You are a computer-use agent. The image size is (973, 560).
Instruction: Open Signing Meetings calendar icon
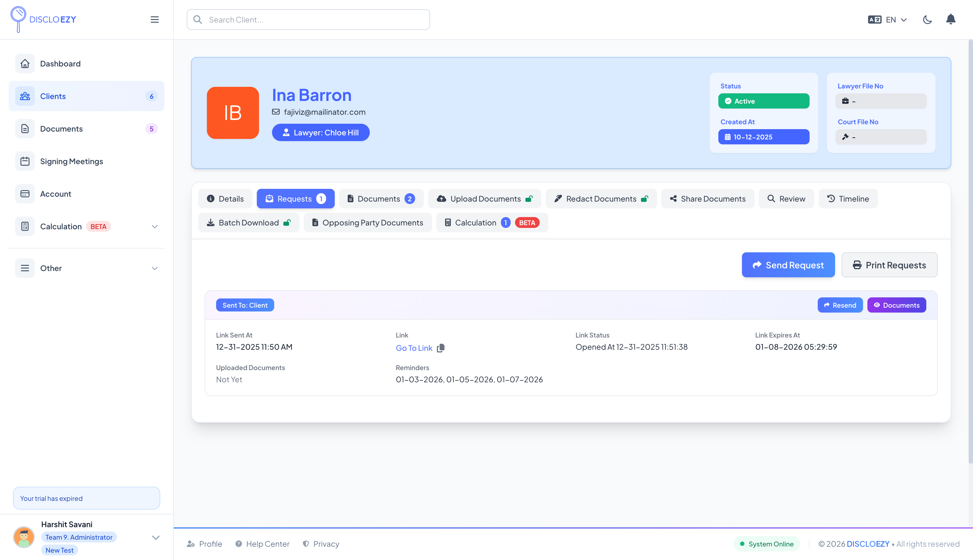click(x=25, y=161)
